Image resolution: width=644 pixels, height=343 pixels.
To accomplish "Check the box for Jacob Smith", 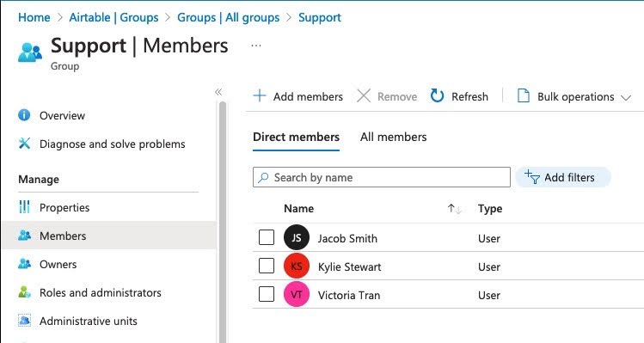I will 267,237.
